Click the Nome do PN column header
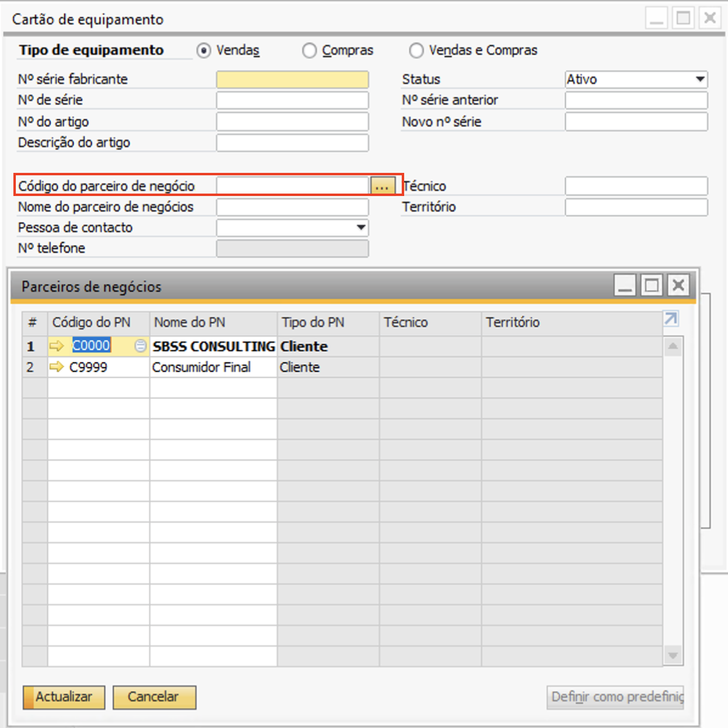The height and width of the screenshot is (728, 728). [189, 323]
